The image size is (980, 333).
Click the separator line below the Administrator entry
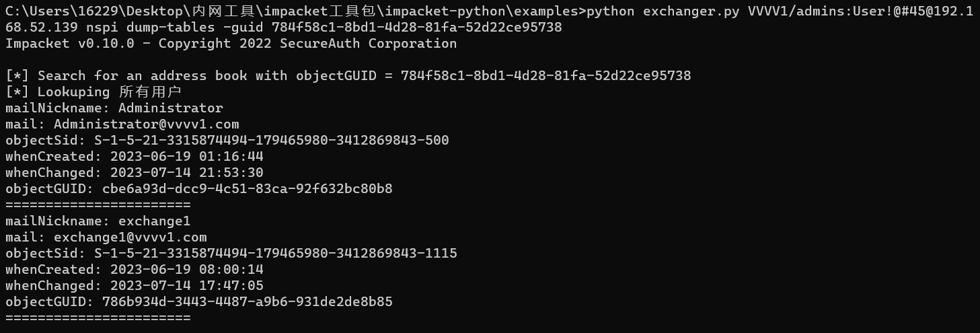(x=98, y=205)
